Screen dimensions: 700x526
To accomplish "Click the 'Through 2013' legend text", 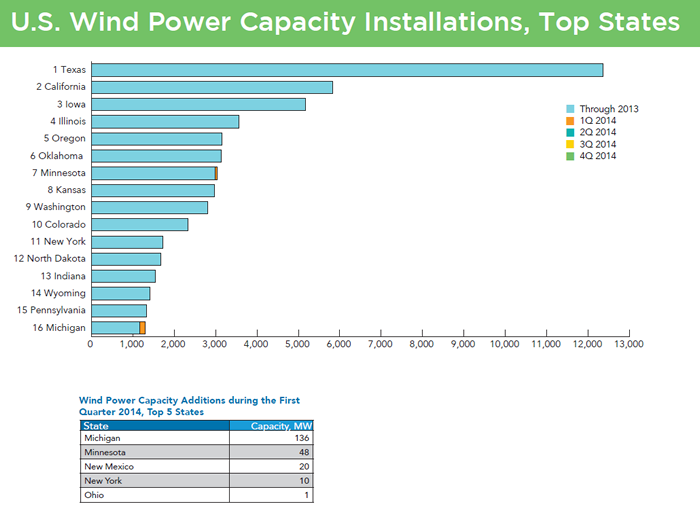I will point(609,109).
